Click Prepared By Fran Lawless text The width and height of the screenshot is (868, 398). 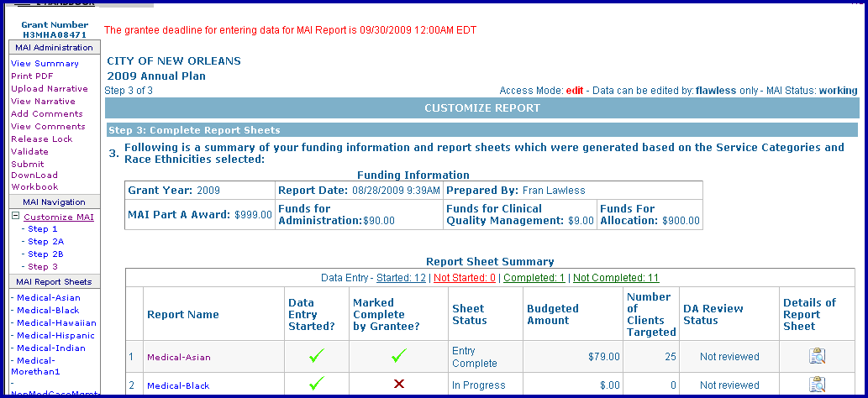tap(515, 191)
